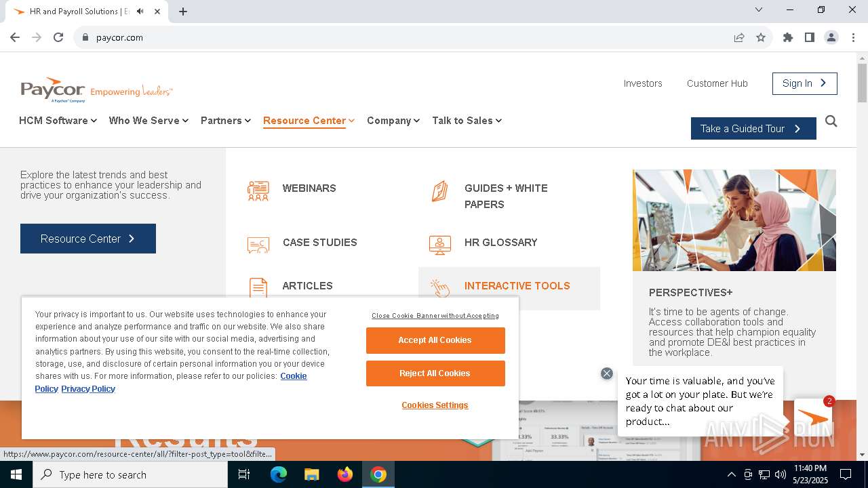The width and height of the screenshot is (868, 488).
Task: Click the Sign In button
Action: point(804,83)
